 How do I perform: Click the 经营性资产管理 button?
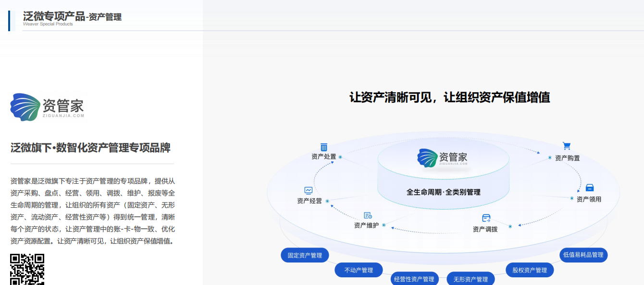tap(414, 278)
